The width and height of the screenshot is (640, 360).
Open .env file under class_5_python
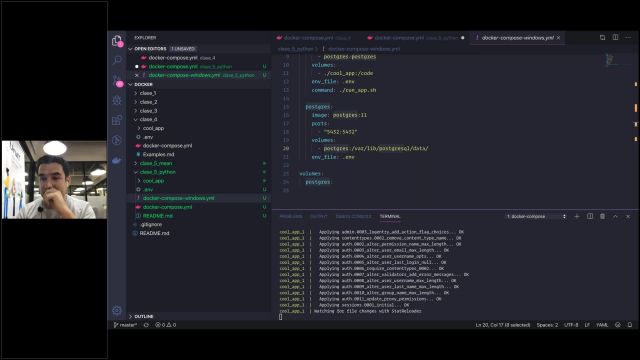pos(149,189)
